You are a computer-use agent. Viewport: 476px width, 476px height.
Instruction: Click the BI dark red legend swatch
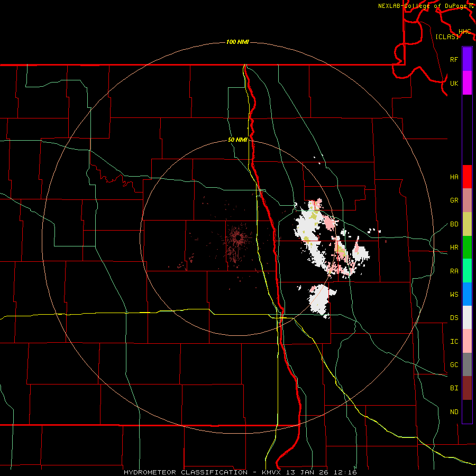[x=467, y=388]
